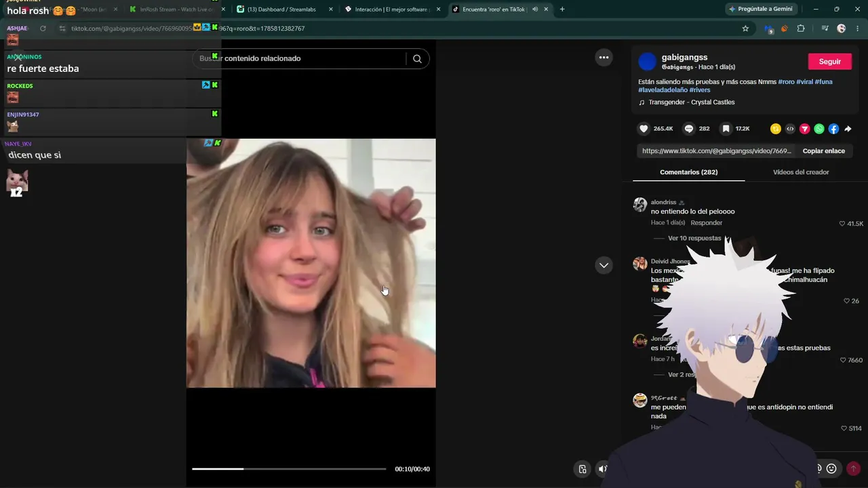Like Deivid Jhones comment heart
Image resolution: width=868 pixels, height=488 pixels.
tap(847, 301)
